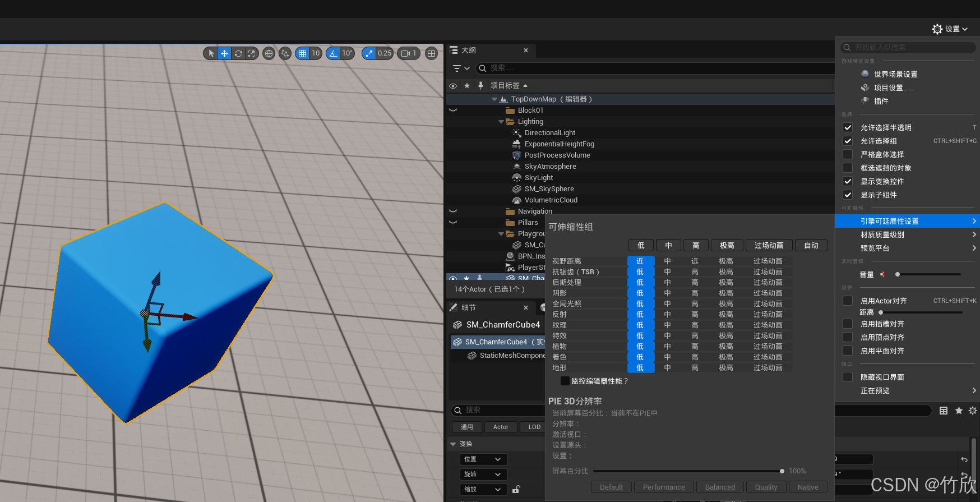This screenshot has width=980, height=502.
Task: Click 自动 scalability button
Action: (x=811, y=245)
